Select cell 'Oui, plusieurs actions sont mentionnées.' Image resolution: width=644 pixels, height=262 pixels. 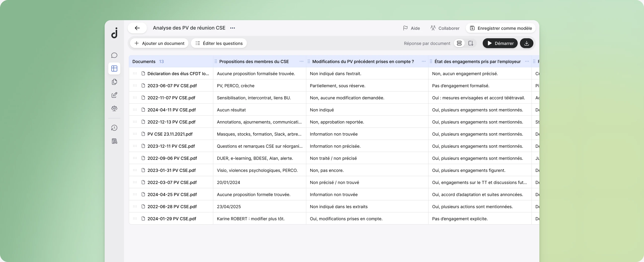point(480,207)
